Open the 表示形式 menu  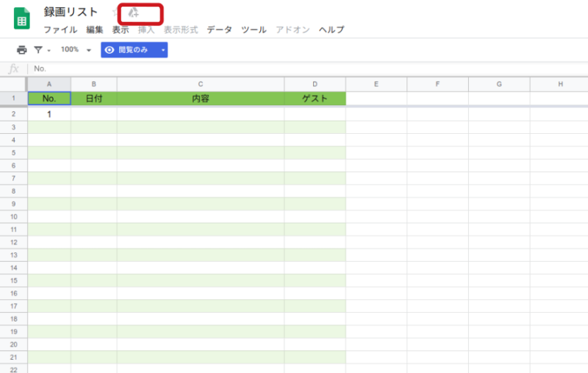click(181, 29)
